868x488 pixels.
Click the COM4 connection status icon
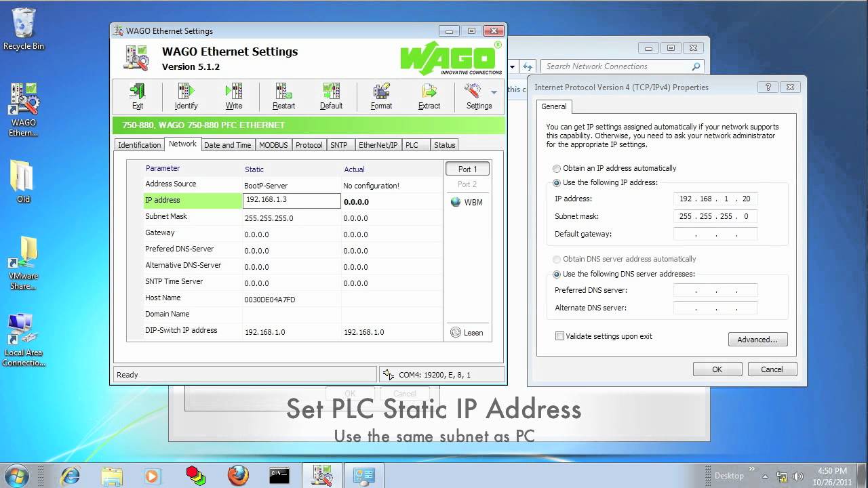[x=389, y=374]
